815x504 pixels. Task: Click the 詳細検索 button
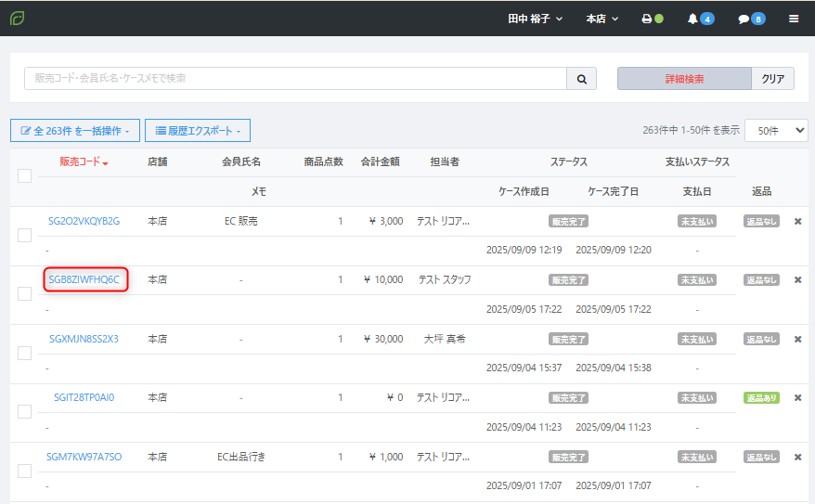tap(684, 79)
